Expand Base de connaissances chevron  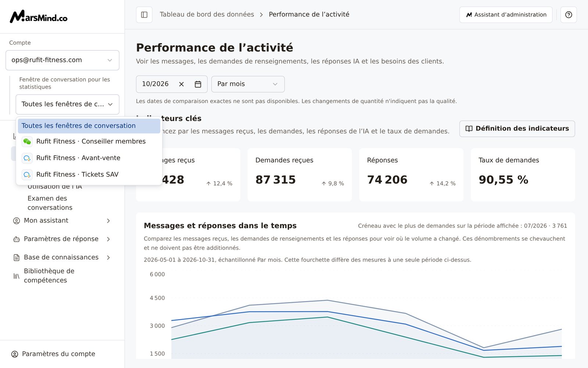coord(108,258)
